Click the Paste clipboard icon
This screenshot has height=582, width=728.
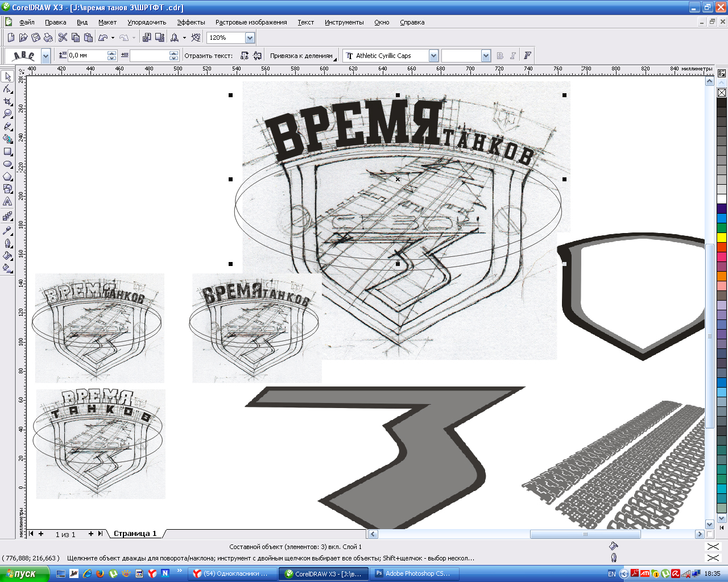88,38
